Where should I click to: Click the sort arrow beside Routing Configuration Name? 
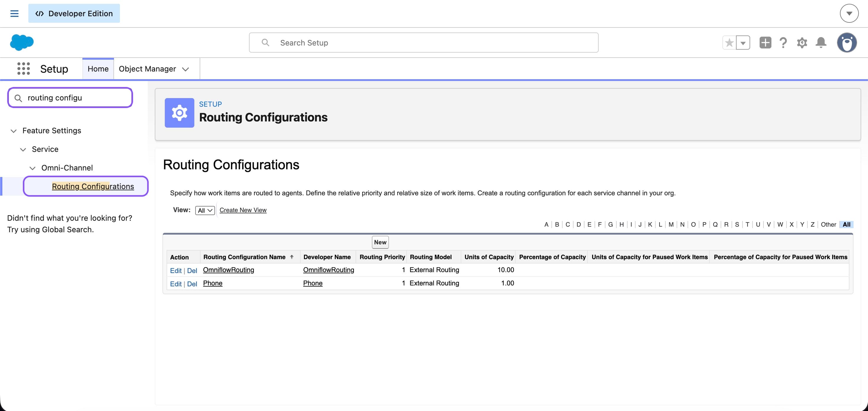[292, 256]
